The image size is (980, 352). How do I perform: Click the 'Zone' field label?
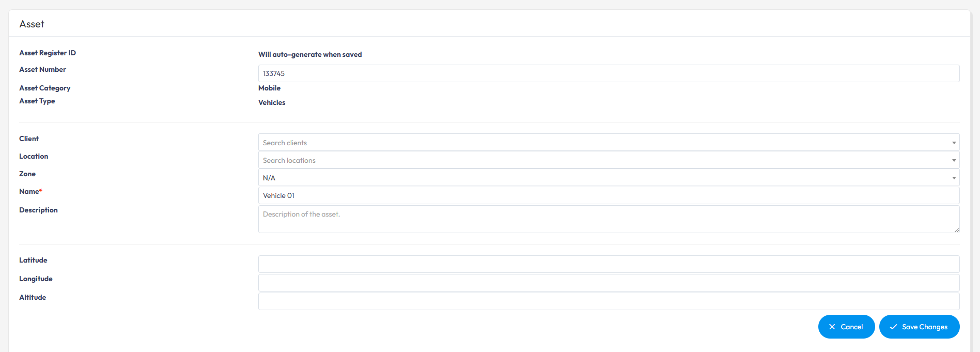point(27,174)
